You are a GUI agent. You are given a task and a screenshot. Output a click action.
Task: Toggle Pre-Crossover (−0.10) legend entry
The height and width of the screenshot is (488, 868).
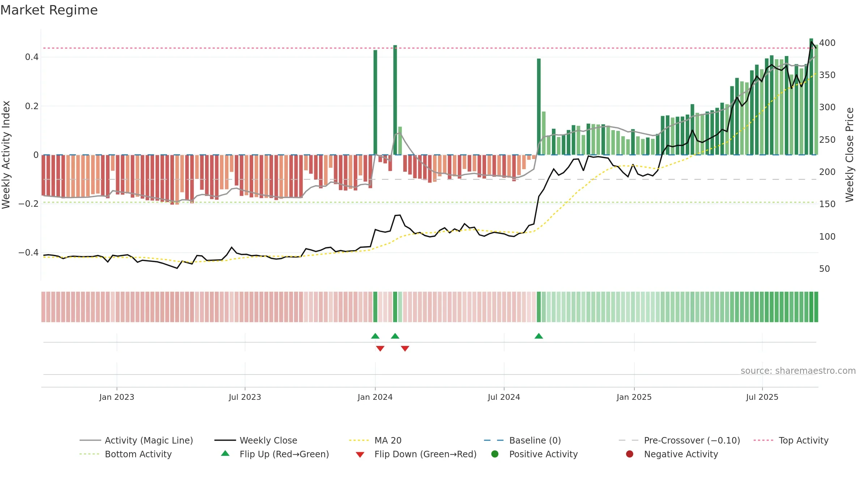(x=679, y=440)
